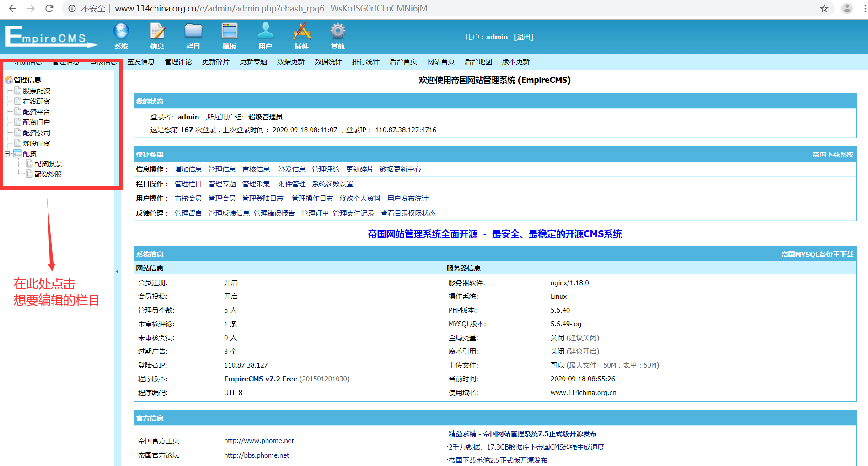Viewport: 868px width, 466px height.
Task: Click the site security info icon
Action: [72, 8]
